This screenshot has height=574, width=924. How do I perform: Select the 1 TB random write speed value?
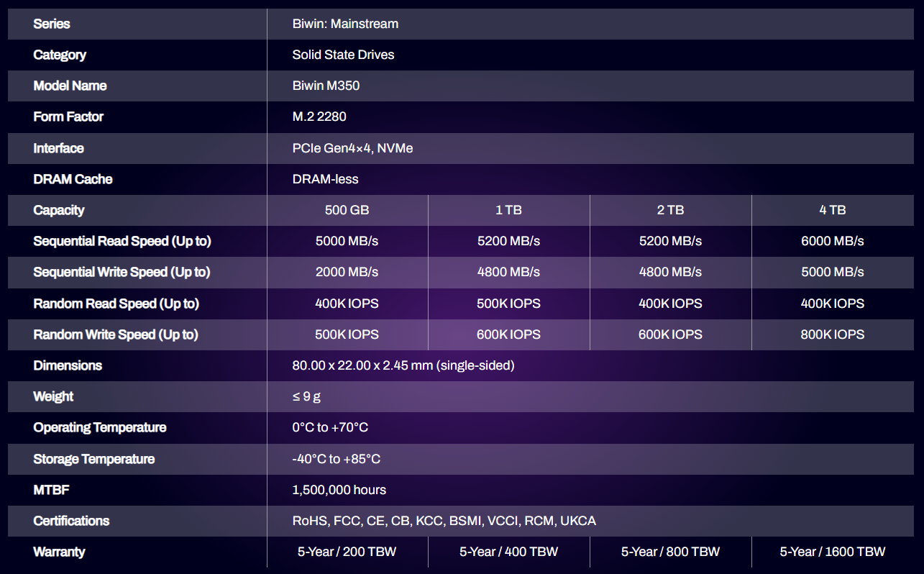point(509,334)
